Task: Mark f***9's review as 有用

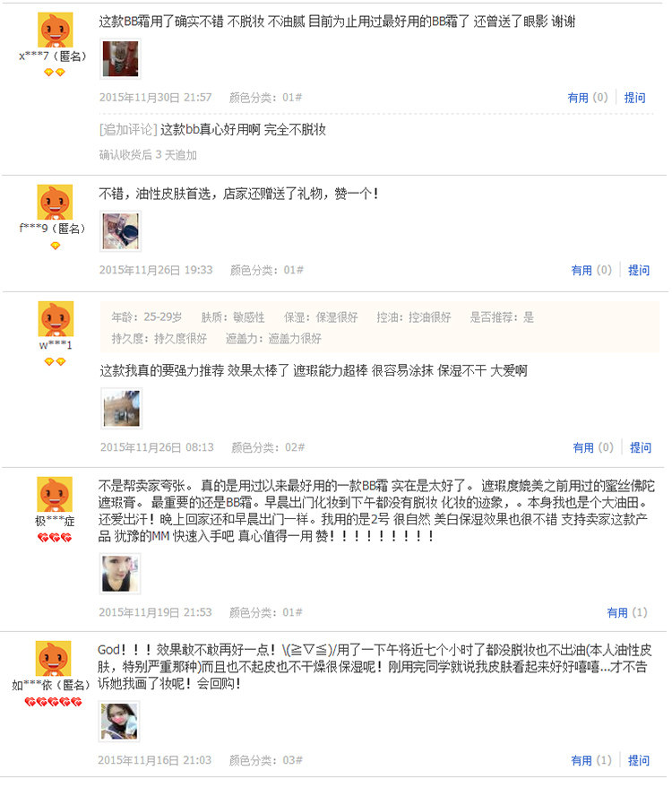Action: click(591, 270)
